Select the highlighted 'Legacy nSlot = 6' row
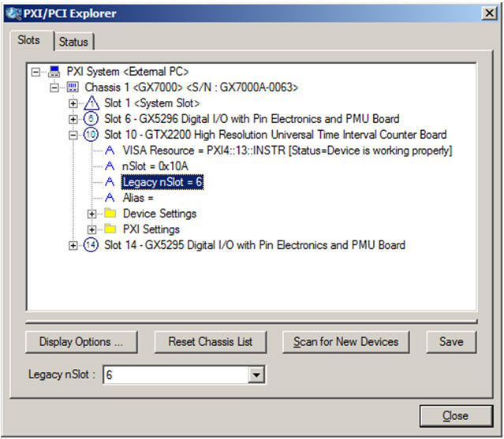This screenshot has width=504, height=439. click(162, 182)
